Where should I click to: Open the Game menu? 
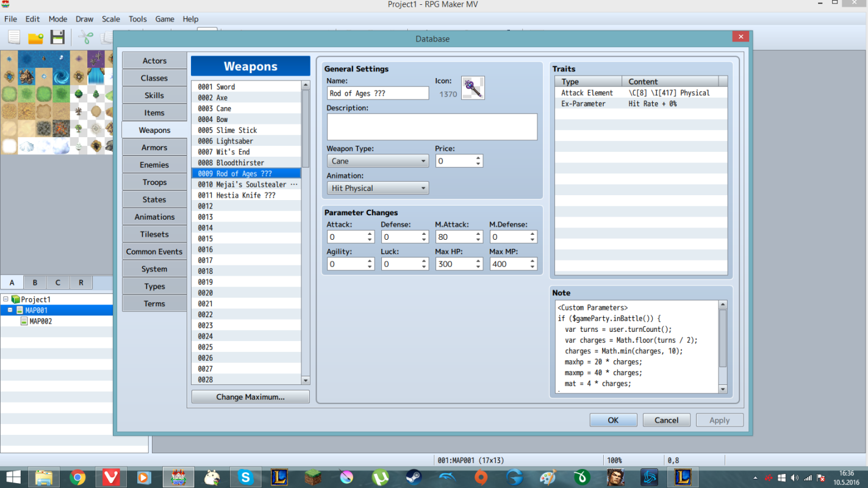tap(165, 19)
